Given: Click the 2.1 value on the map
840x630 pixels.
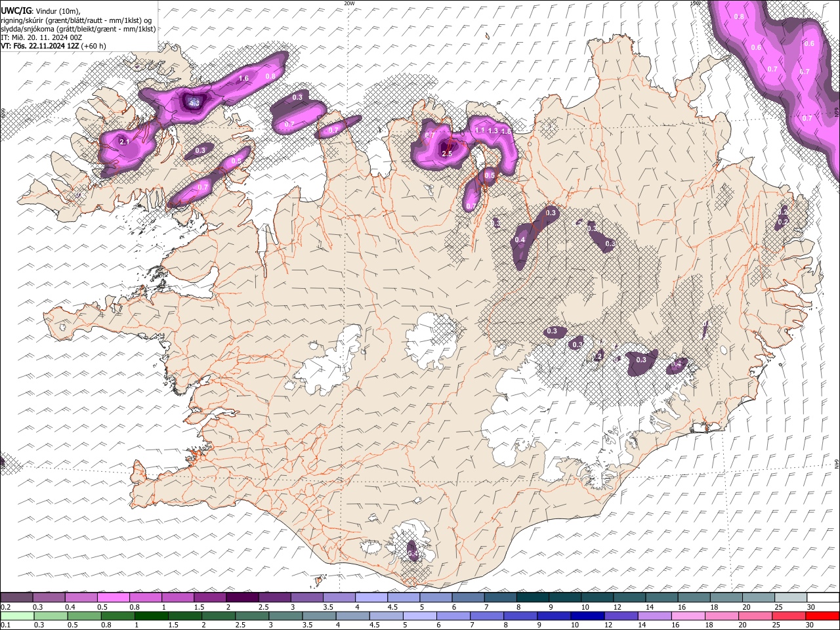Looking at the screenshot, I should (x=125, y=141).
